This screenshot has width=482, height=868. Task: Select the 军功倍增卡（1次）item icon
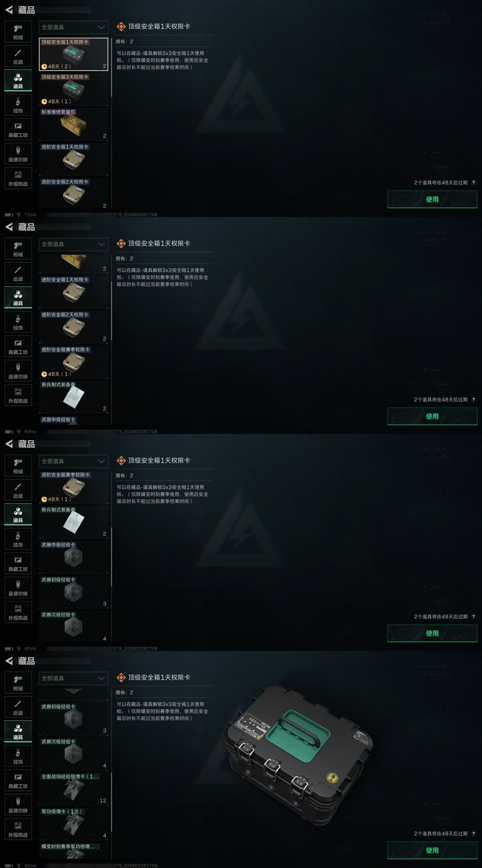(x=74, y=824)
